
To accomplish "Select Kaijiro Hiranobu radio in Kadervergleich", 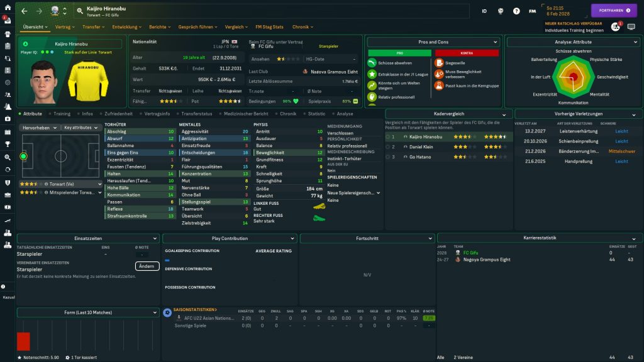I will pos(388,136).
